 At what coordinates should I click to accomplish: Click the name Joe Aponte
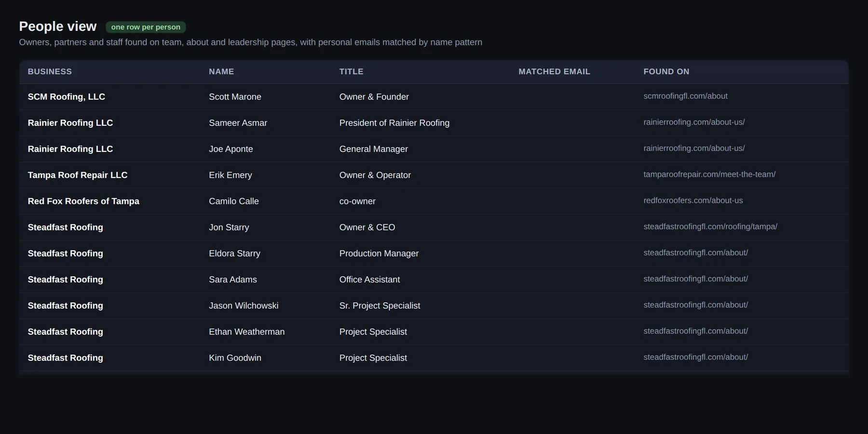coord(231,149)
